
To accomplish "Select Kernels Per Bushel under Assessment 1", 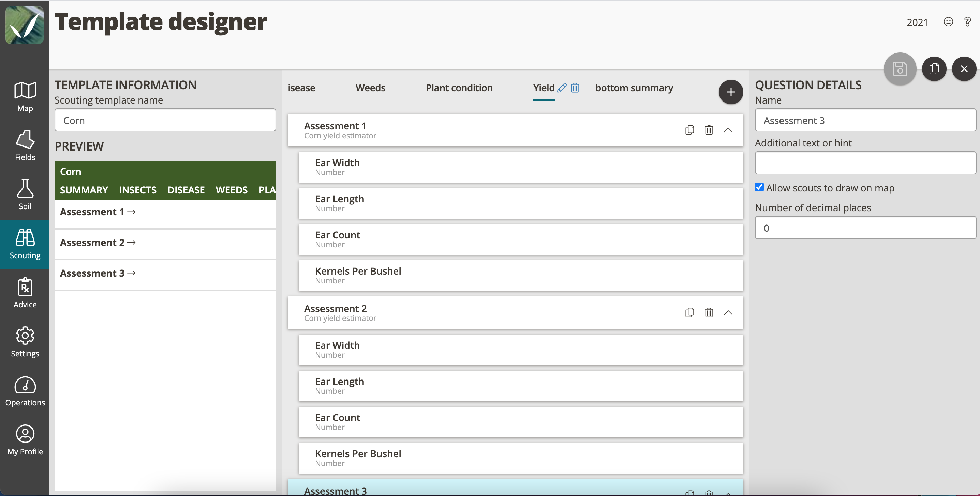I will pos(520,276).
